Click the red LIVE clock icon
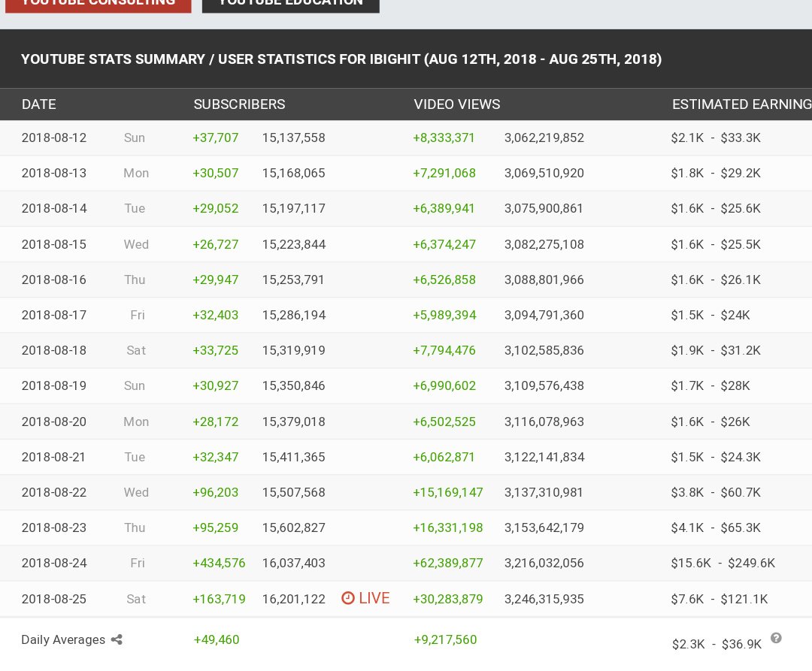This screenshot has height=671, width=812. [x=348, y=598]
